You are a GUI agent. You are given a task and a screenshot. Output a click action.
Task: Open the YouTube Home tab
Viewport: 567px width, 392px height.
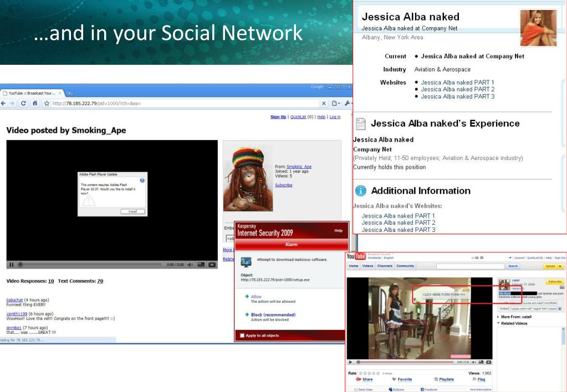click(x=353, y=266)
